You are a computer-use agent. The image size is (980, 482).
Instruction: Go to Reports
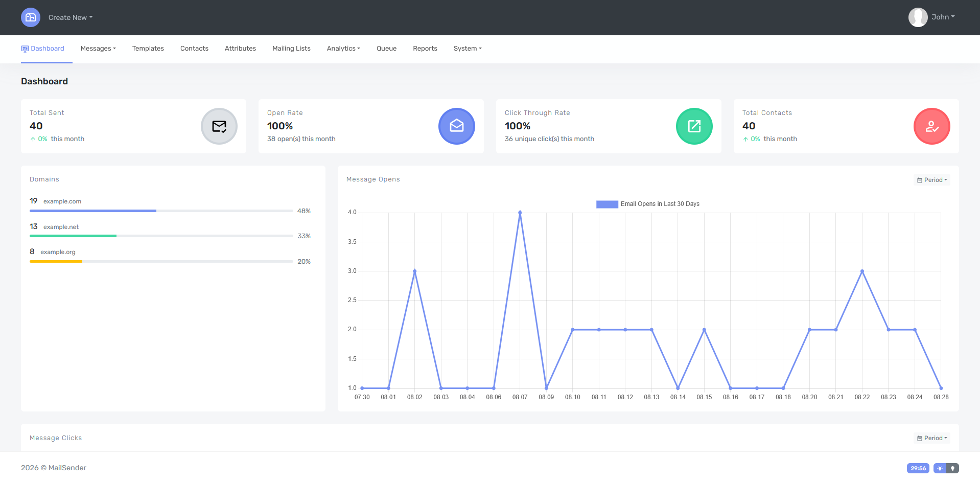point(425,49)
